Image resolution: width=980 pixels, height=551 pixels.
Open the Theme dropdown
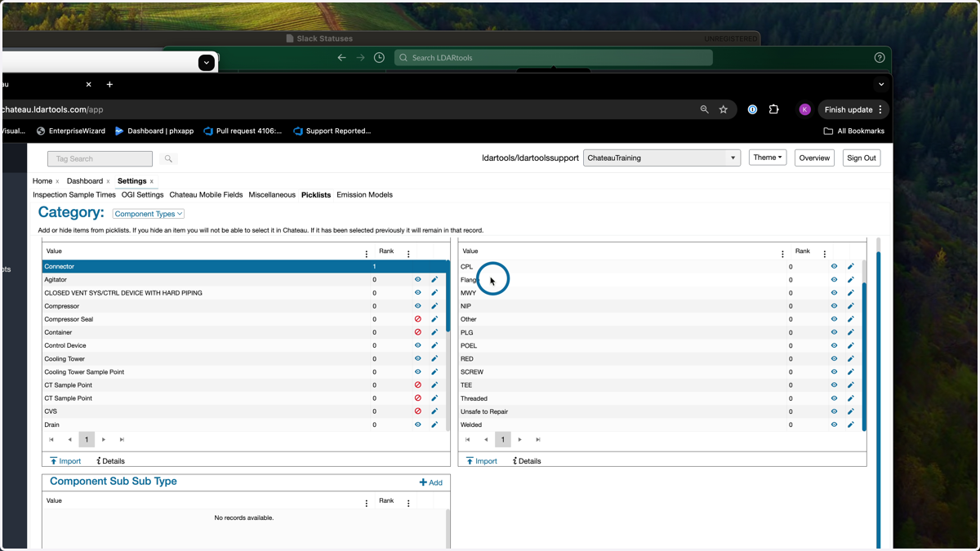coord(768,158)
